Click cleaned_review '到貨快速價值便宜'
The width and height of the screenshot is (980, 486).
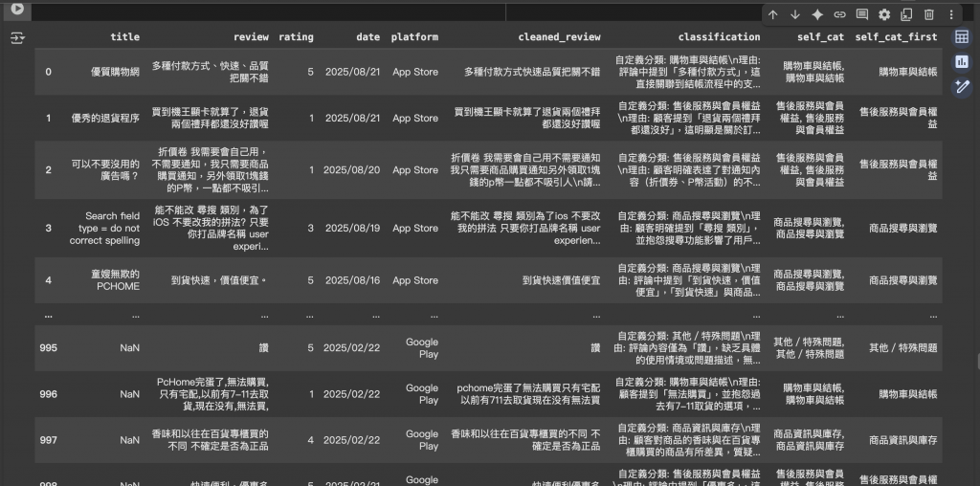pyautogui.click(x=561, y=280)
